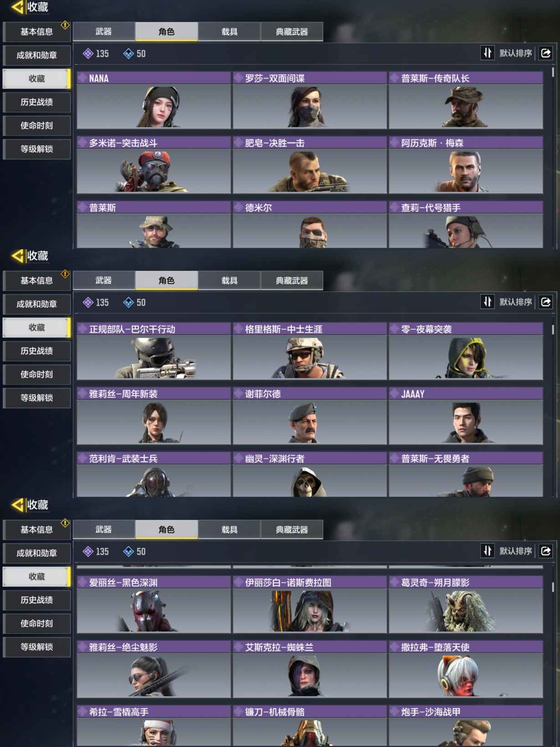Viewport: 560px width, 747px height.
Task: Expand the 默认排序 sorting menu above 零-夜幕突袭
Action: (515, 302)
